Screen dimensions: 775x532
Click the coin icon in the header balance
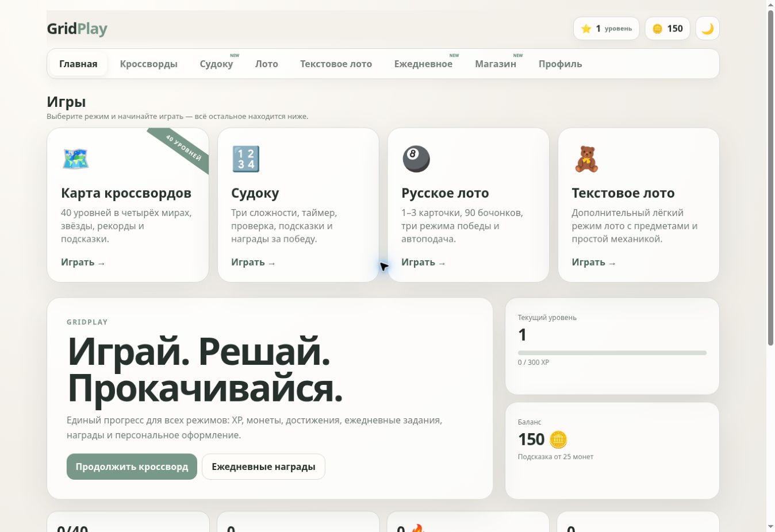pyautogui.click(x=657, y=28)
